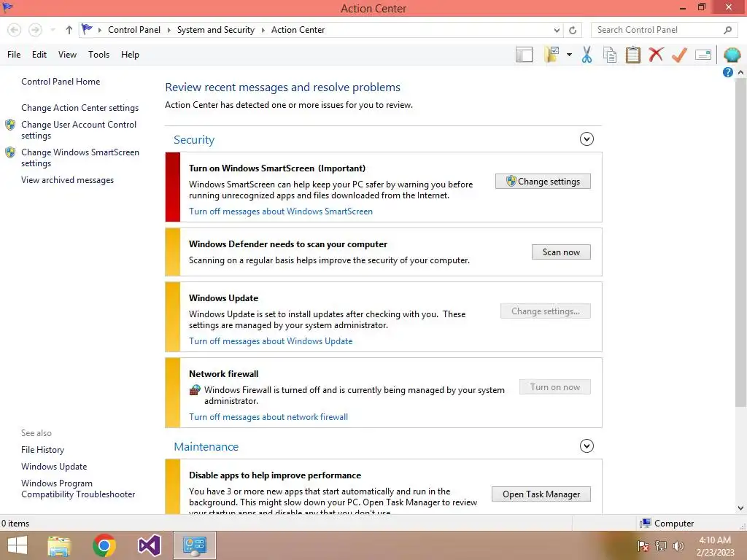Click the scrollbar up arrow

point(740,72)
